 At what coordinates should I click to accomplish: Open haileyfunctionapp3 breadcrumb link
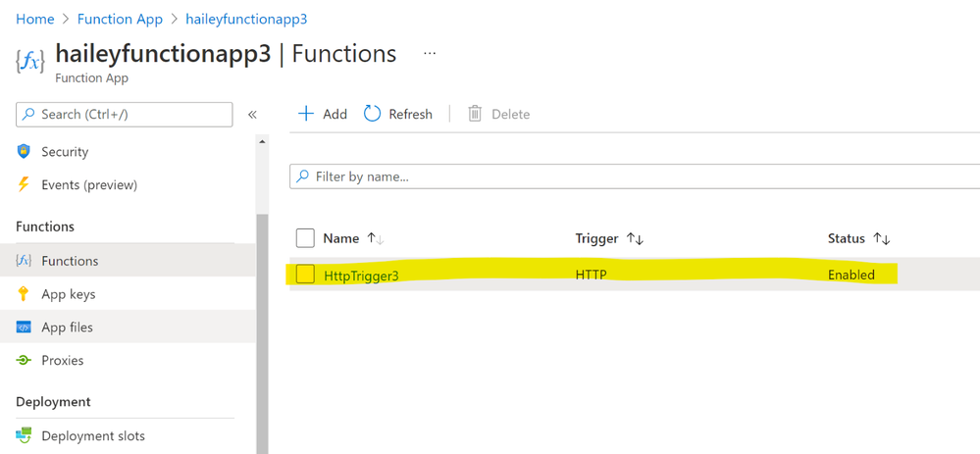tap(246, 19)
